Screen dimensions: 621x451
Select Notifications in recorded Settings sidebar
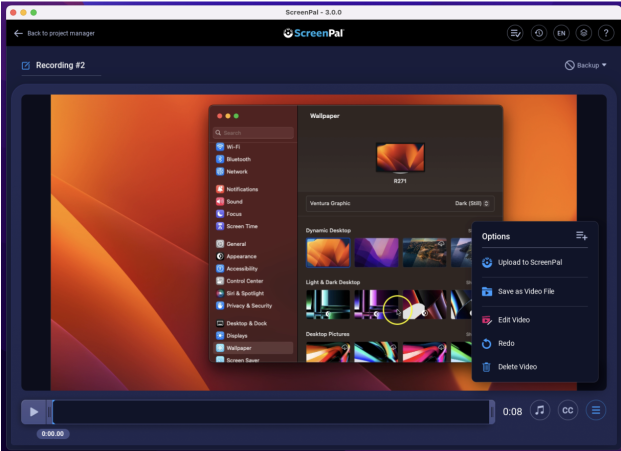click(x=242, y=189)
